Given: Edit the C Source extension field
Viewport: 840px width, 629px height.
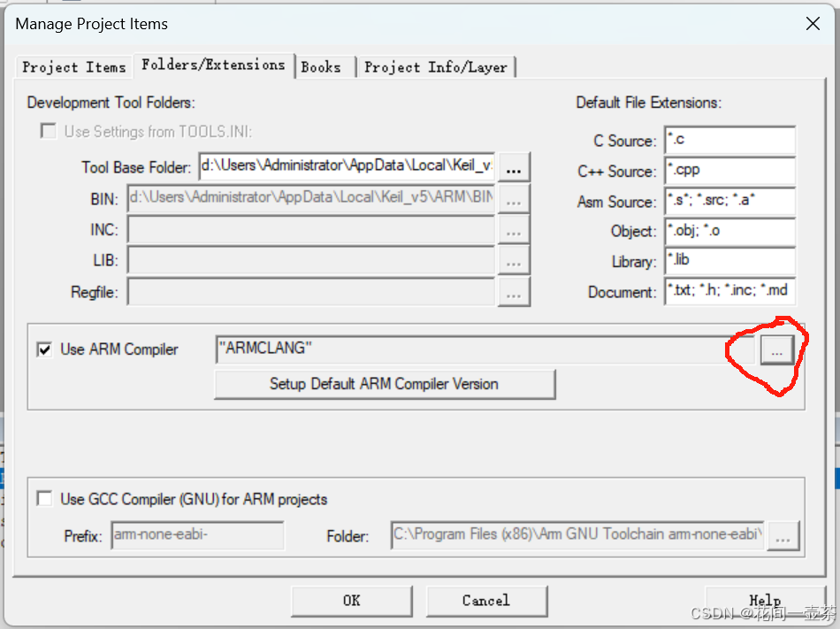Looking at the screenshot, I should pos(730,141).
